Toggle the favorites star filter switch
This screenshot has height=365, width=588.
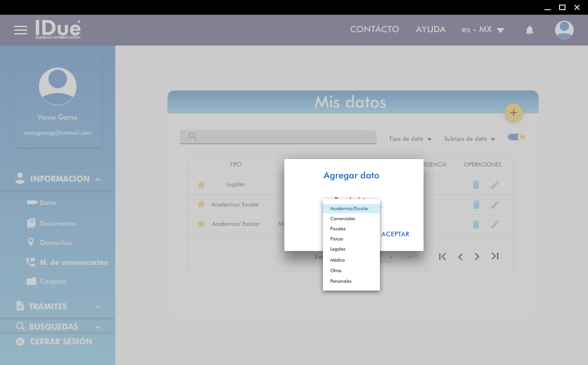coord(516,137)
